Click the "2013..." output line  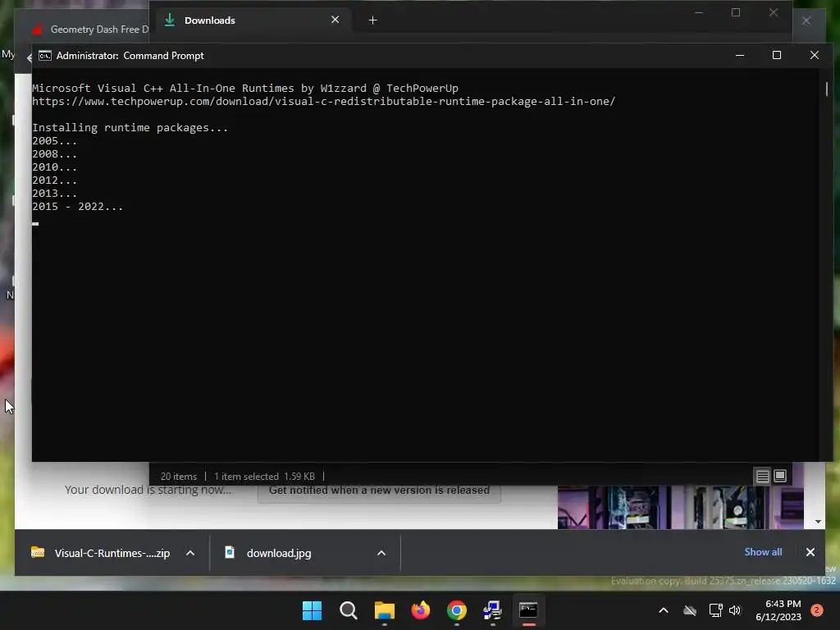pyautogui.click(x=55, y=194)
